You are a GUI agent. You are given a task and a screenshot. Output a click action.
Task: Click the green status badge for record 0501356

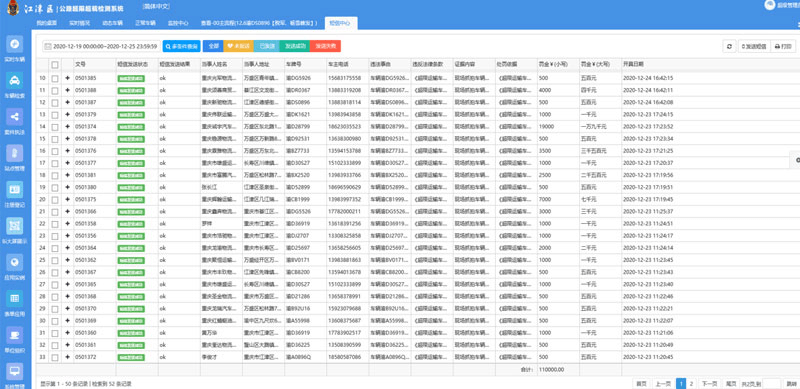[131, 236]
